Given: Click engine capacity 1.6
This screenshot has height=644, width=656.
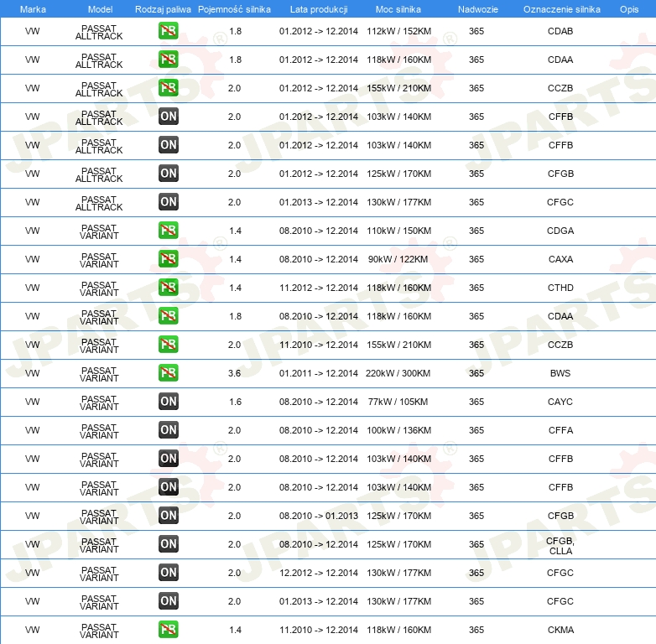Looking at the screenshot, I should 235,402.
